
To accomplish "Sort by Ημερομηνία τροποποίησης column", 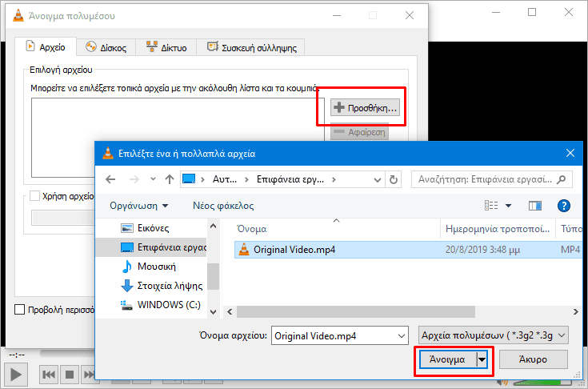I will pos(498,228).
